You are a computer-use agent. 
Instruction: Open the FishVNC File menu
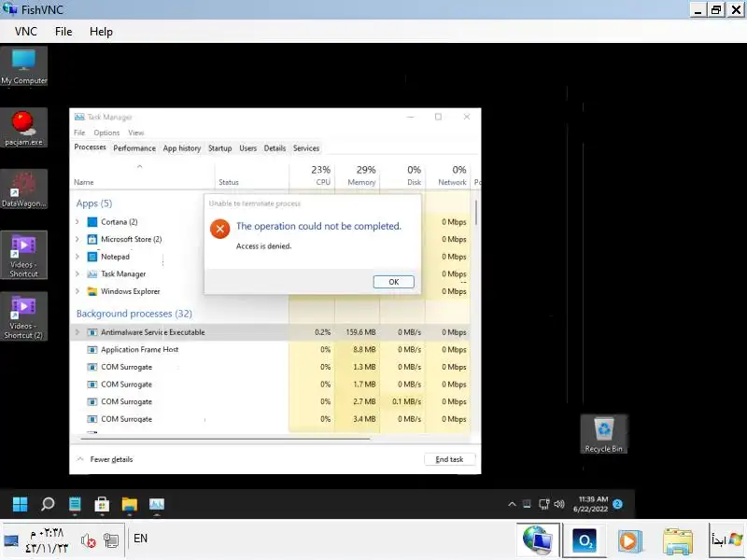63,32
